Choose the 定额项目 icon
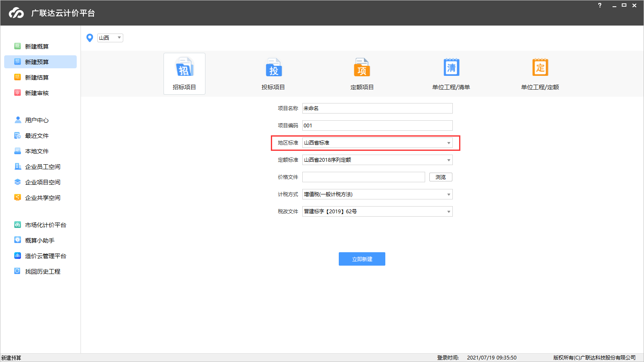Viewport: 644px width, 362px height. coord(362,67)
